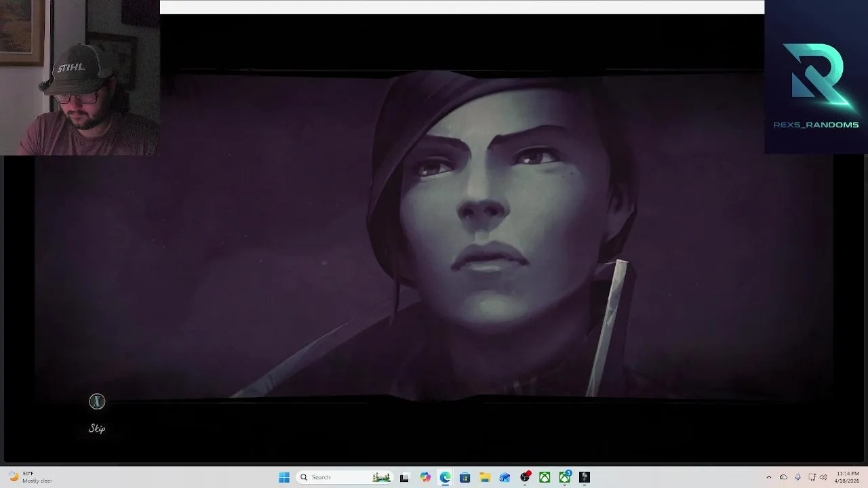Open network settings from the tray icon
The width and height of the screenshot is (868, 488).
click(x=812, y=477)
